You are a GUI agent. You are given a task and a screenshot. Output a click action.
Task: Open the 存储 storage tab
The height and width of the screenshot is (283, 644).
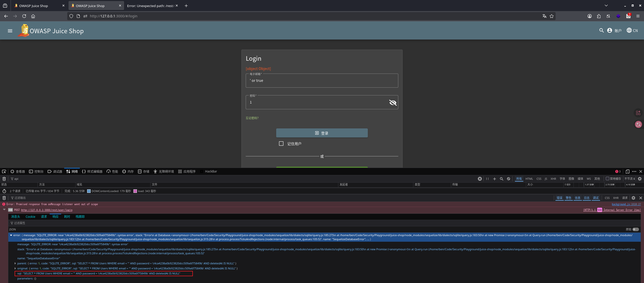coord(144,171)
